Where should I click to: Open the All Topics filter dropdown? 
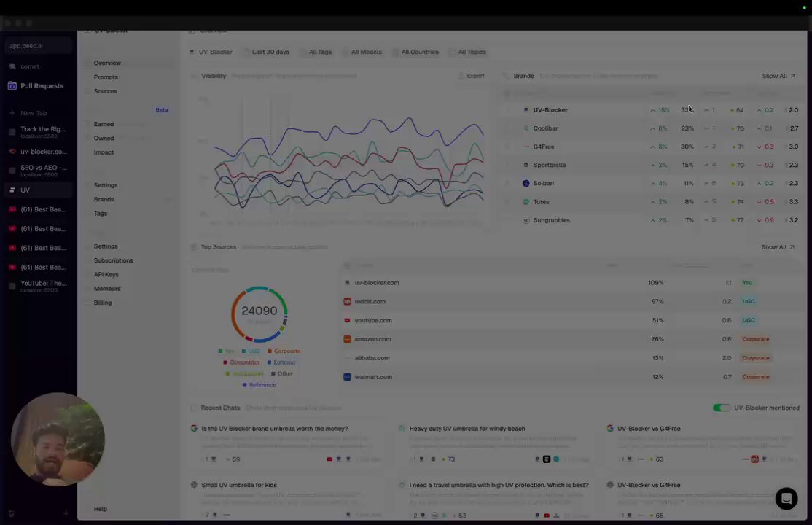click(468, 52)
